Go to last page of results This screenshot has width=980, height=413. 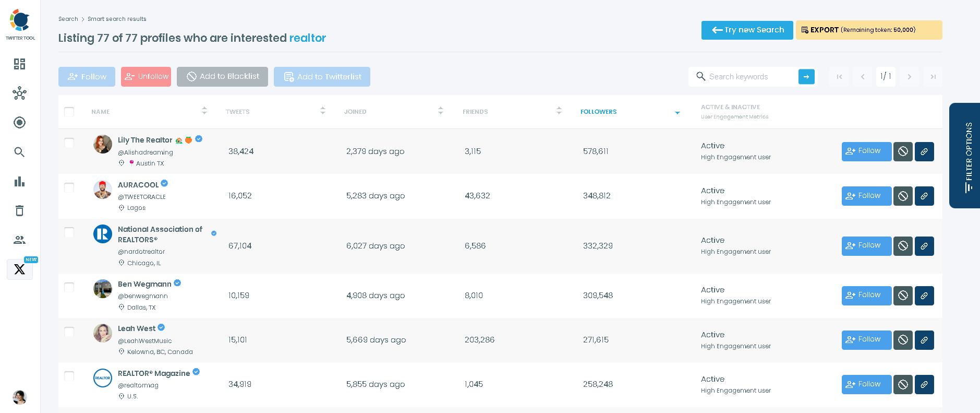pyautogui.click(x=933, y=77)
